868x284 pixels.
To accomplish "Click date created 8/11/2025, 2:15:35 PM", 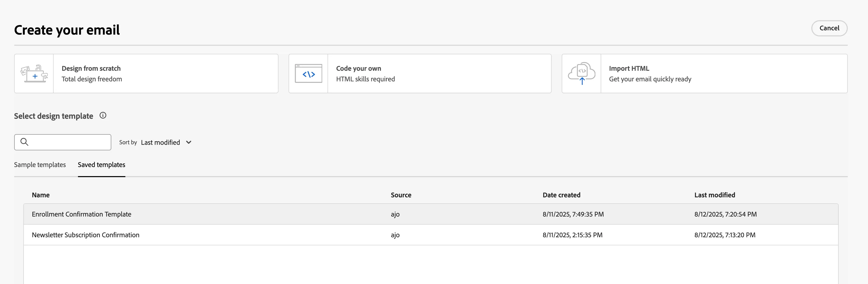I will click(x=573, y=235).
